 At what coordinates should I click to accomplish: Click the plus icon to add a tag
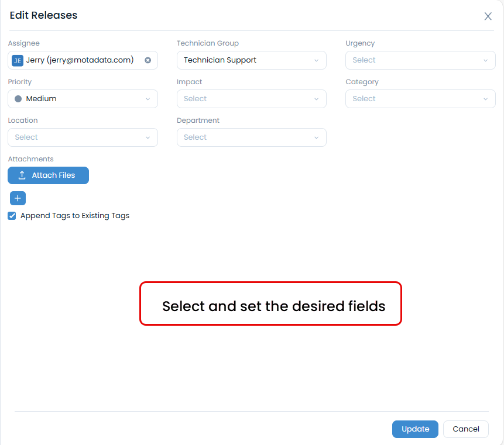click(17, 198)
